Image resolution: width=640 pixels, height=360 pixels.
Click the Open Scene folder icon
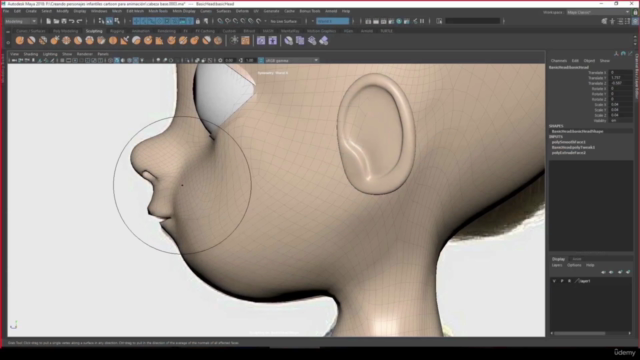[x=56, y=21]
